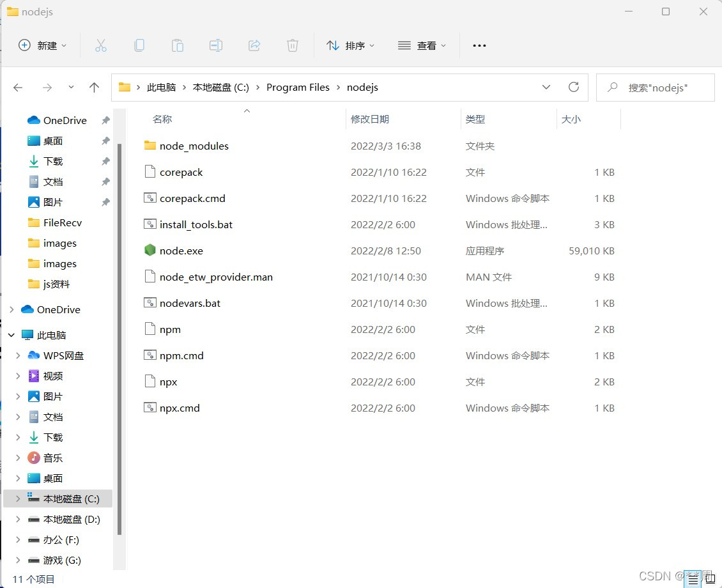The width and height of the screenshot is (722, 588).
Task: Click the navigation pane scrollbar
Action: pyautogui.click(x=119, y=339)
